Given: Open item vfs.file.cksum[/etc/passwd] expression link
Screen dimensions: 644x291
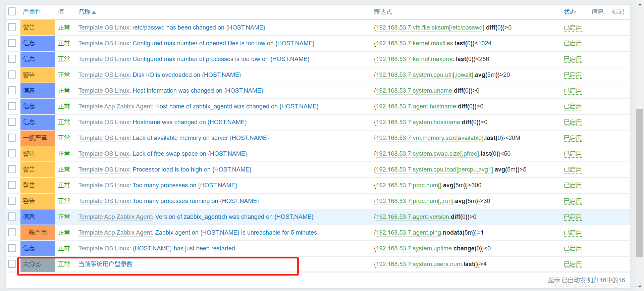Looking at the screenshot, I should point(430,28).
